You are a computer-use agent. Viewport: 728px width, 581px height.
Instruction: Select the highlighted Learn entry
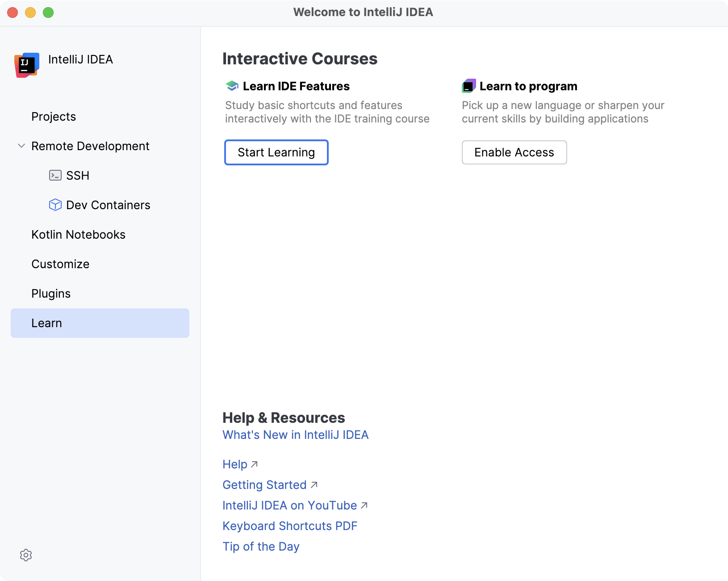[46, 323]
